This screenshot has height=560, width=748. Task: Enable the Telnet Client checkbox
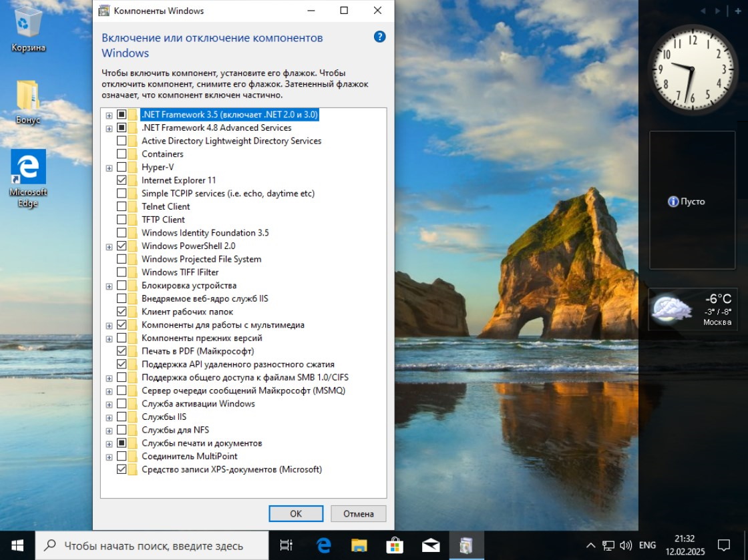[x=122, y=207]
